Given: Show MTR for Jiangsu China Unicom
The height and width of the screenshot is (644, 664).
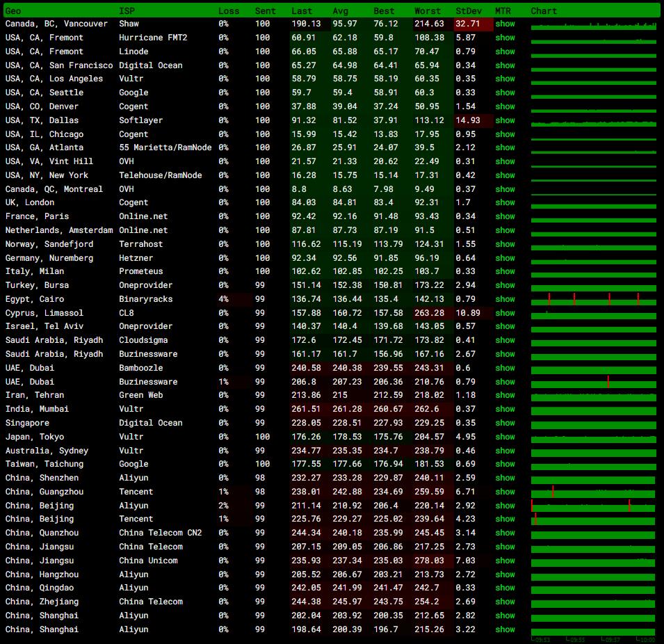Looking at the screenshot, I should tap(505, 561).
